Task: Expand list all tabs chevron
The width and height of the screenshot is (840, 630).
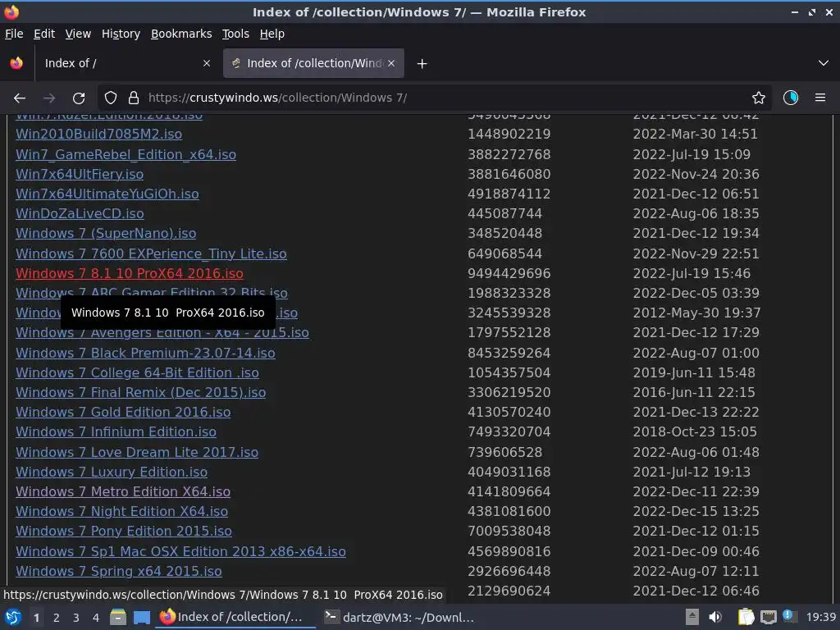Action: (x=824, y=63)
